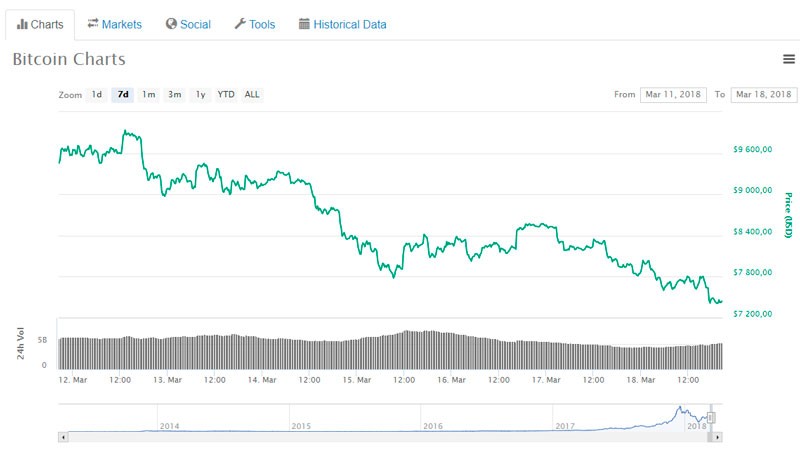Screen dimensions: 800x449
Task: Click the navigator scrollbar right arrow
Action: pos(717,437)
